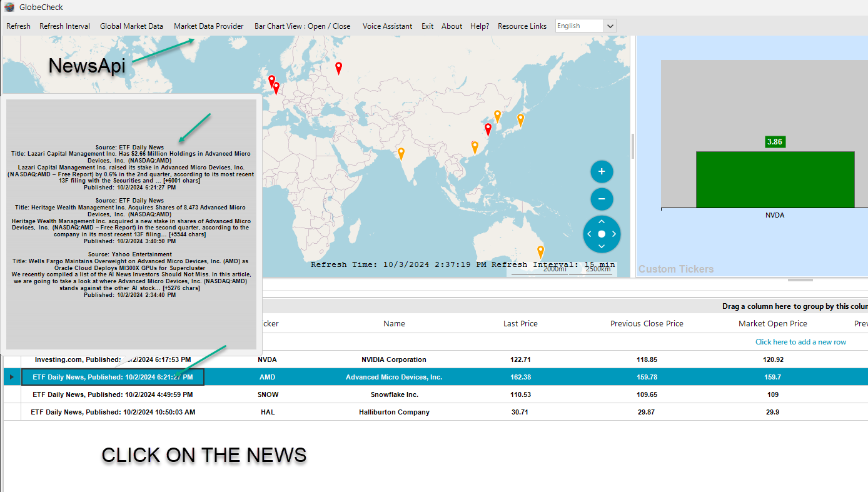Click ETF Daily News cell published 6:21:27 PM
The width and height of the screenshot is (868, 492).
pyautogui.click(x=113, y=377)
